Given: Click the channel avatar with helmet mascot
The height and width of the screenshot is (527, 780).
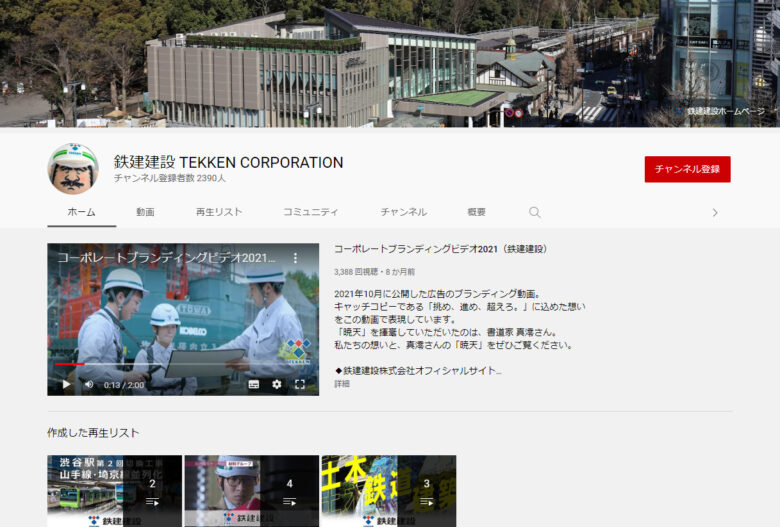Looking at the screenshot, I should pyautogui.click(x=73, y=169).
